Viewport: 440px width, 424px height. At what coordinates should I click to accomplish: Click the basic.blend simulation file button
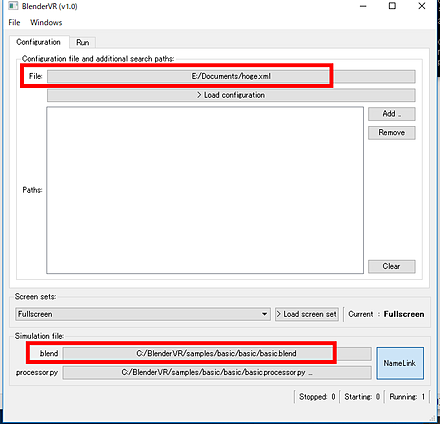[x=217, y=353]
